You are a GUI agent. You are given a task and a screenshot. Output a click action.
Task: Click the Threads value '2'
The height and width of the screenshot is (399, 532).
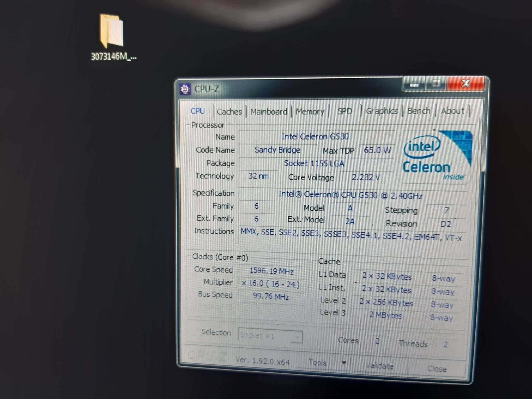[x=445, y=344]
